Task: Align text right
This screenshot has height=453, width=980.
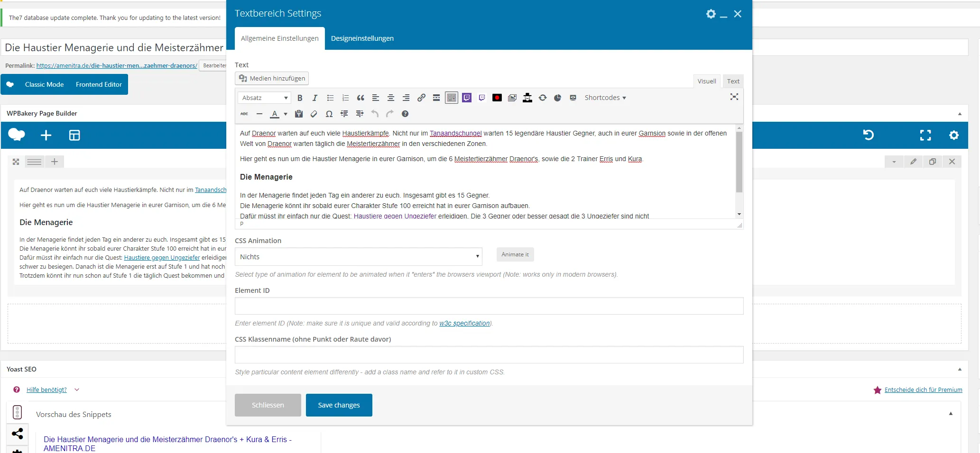Action: [406, 98]
